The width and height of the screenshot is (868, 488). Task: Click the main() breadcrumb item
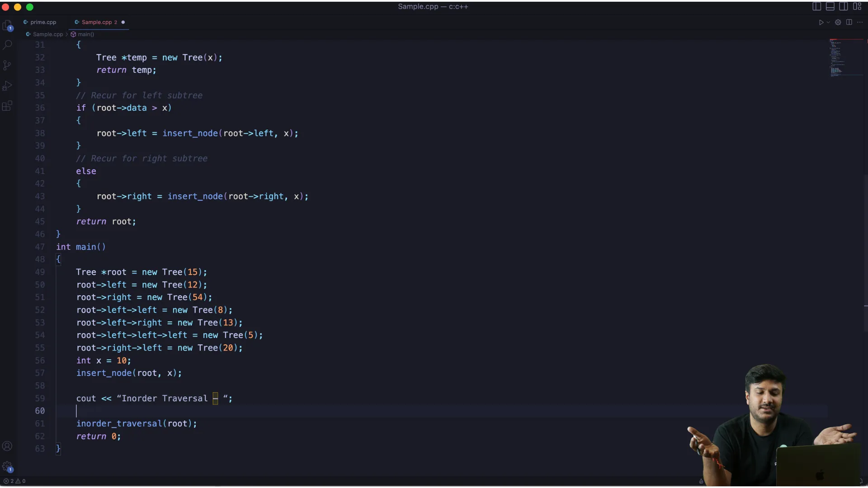click(85, 34)
